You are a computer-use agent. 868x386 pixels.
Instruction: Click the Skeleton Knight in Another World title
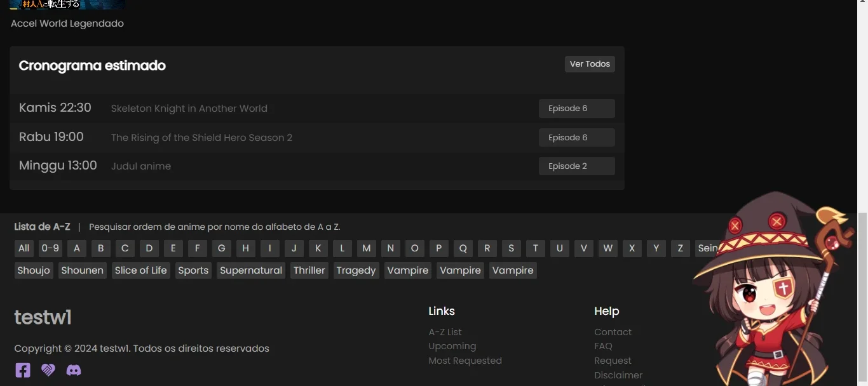pos(189,109)
